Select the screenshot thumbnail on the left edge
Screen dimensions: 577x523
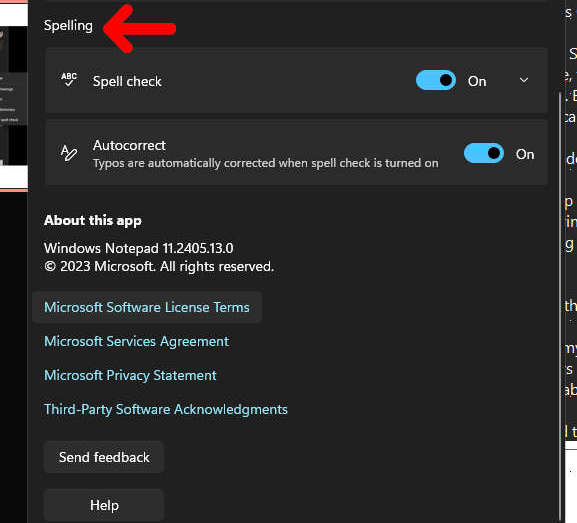[x=14, y=96]
